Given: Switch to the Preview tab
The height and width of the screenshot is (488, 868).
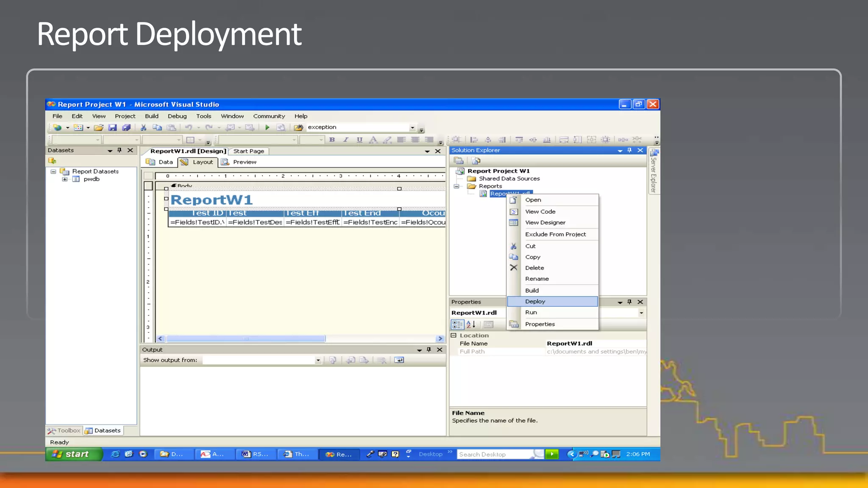Looking at the screenshot, I should (x=239, y=162).
